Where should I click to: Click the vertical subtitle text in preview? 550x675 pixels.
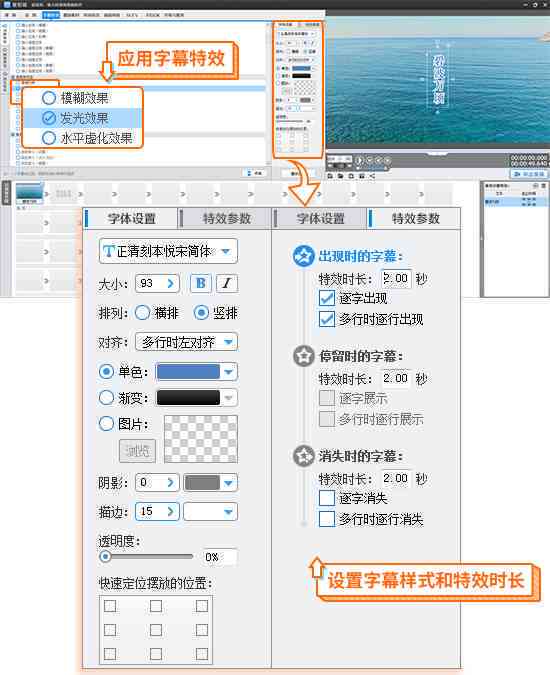pyautogui.click(x=438, y=78)
